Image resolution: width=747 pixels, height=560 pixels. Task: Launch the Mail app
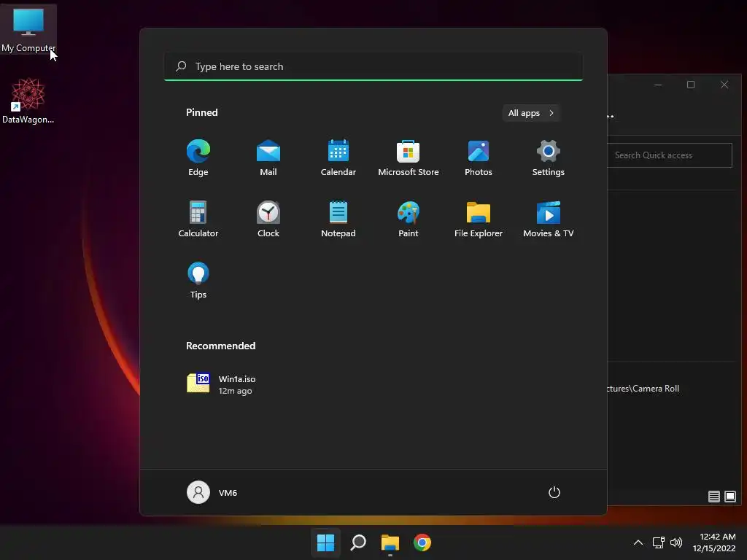pyautogui.click(x=268, y=157)
